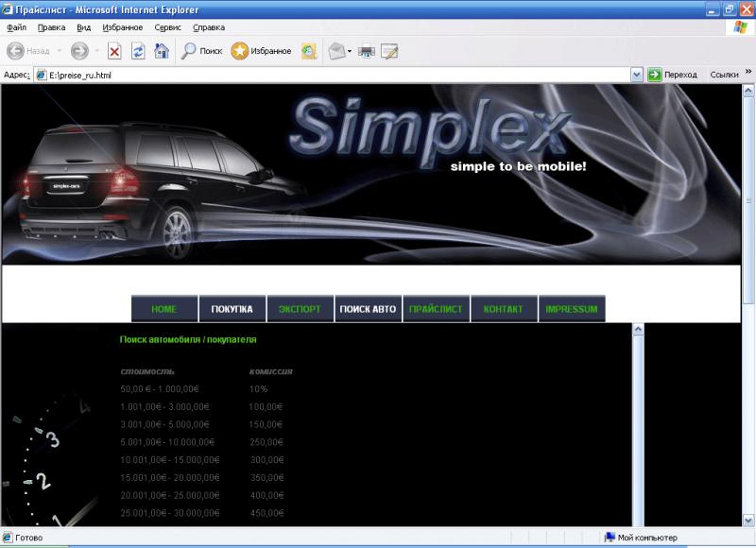Viewport: 756px width, 548px height.
Task: Click the History toolbar icon
Action: coord(309,51)
